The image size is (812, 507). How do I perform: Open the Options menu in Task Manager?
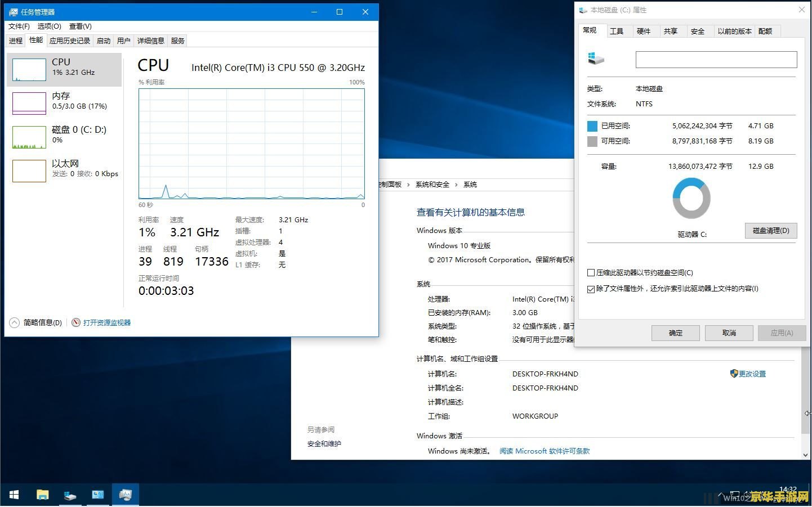pos(50,26)
